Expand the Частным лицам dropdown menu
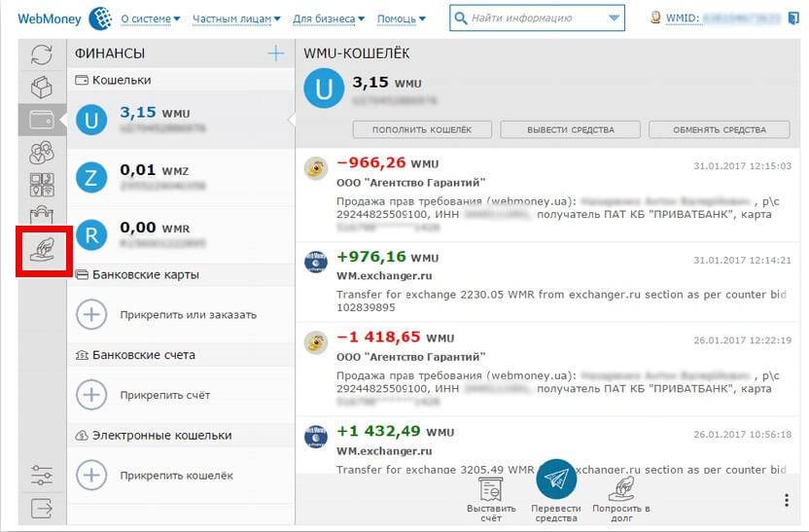The image size is (809, 532). (x=235, y=18)
